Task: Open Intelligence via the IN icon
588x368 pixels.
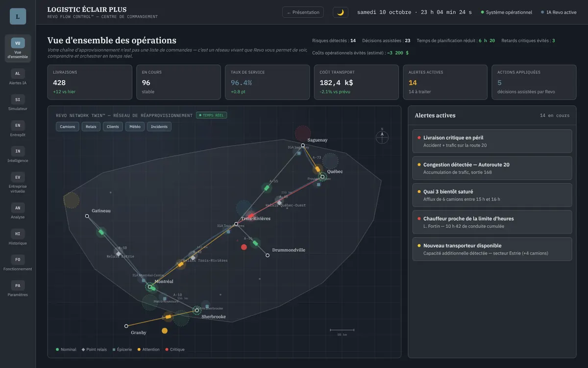Action: (x=18, y=151)
